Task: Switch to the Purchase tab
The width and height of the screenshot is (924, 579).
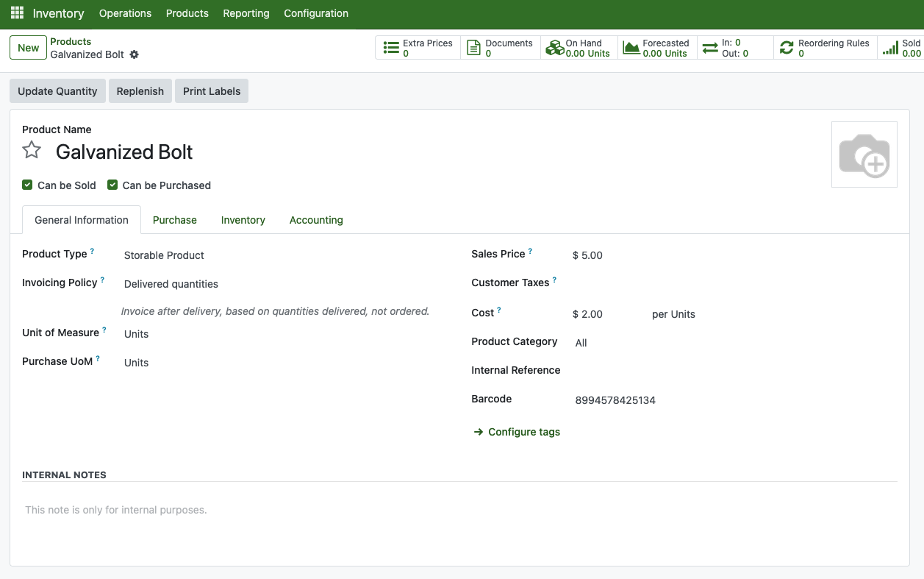Action: (174, 220)
